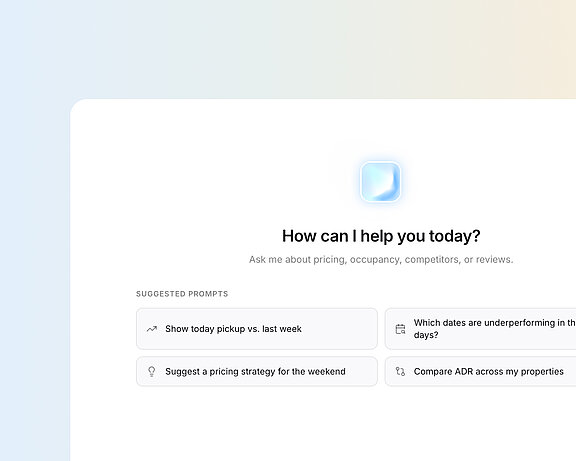Select "Show today pickup vs. last week" prompt
576x461 pixels.
(257, 329)
